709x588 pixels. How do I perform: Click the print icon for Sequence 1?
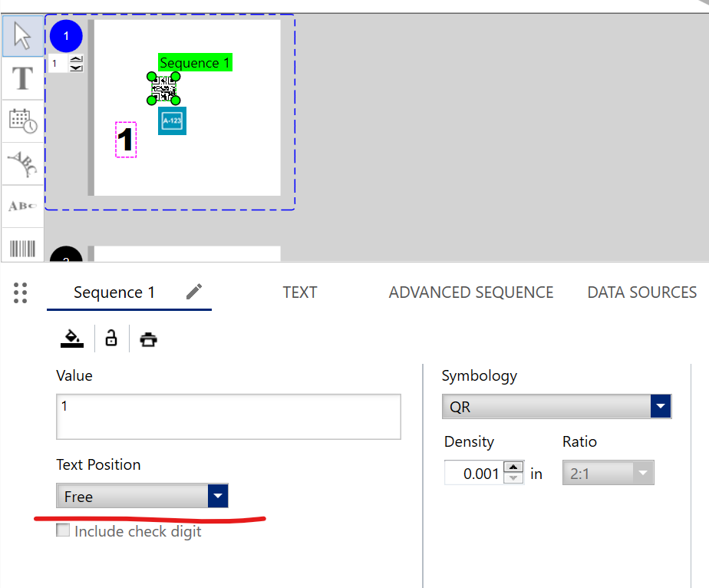tap(147, 339)
